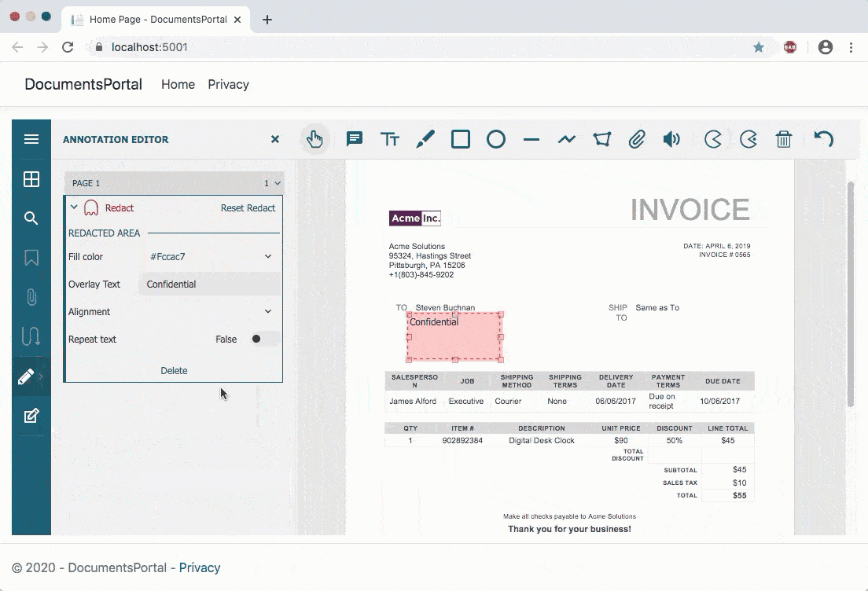The height and width of the screenshot is (591, 868).
Task: Select the Ellipse annotation tool
Action: point(496,139)
